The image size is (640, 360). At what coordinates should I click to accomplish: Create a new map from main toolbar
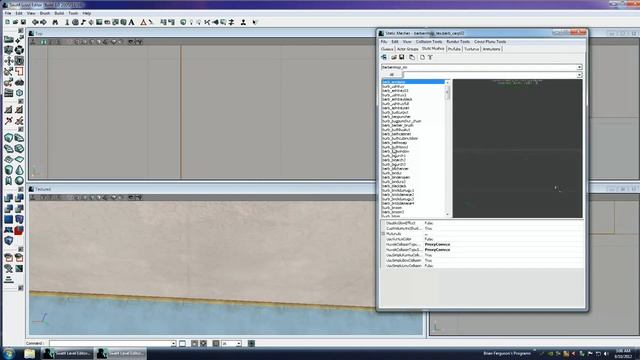coord(7,22)
